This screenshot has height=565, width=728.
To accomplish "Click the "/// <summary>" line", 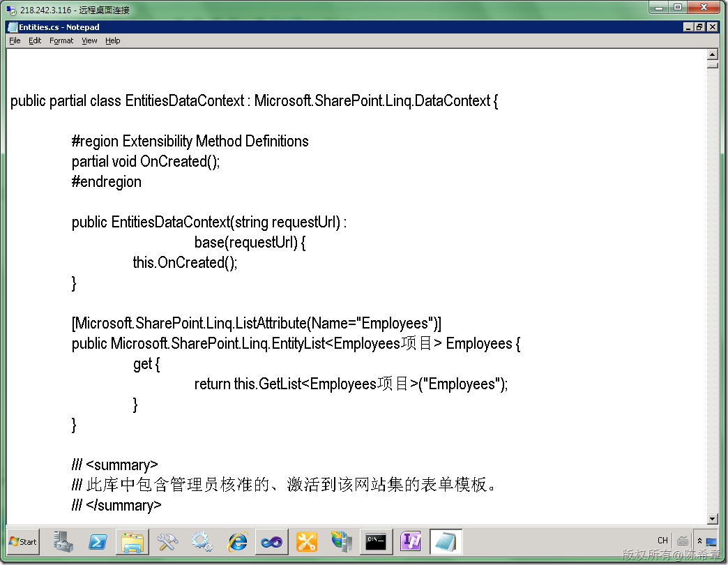I will 114,465.
